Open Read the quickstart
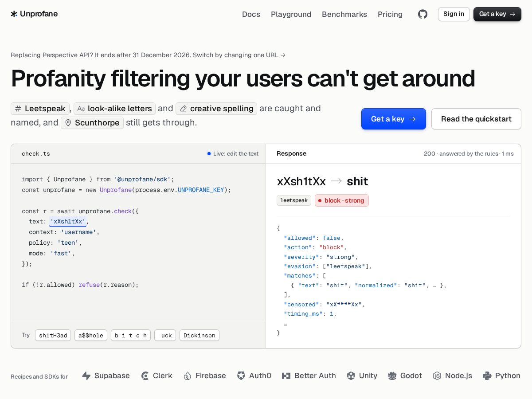This screenshot has height=399, width=532. click(x=476, y=119)
